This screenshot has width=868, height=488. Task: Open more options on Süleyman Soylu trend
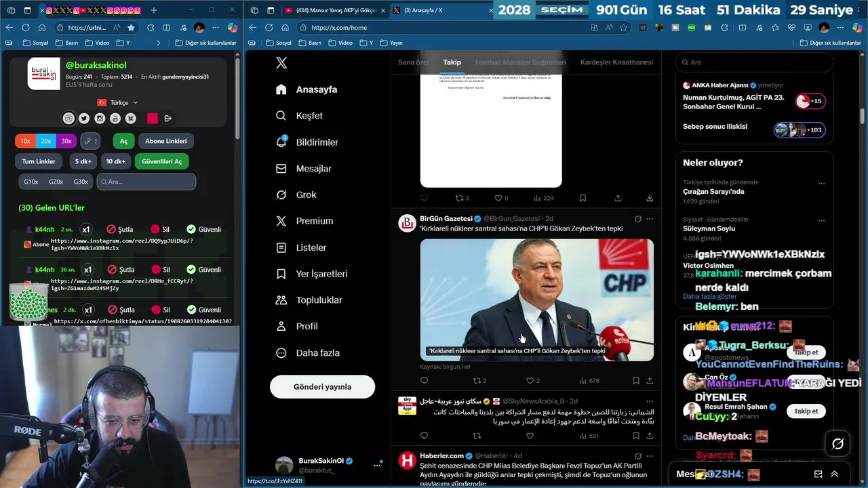point(821,221)
